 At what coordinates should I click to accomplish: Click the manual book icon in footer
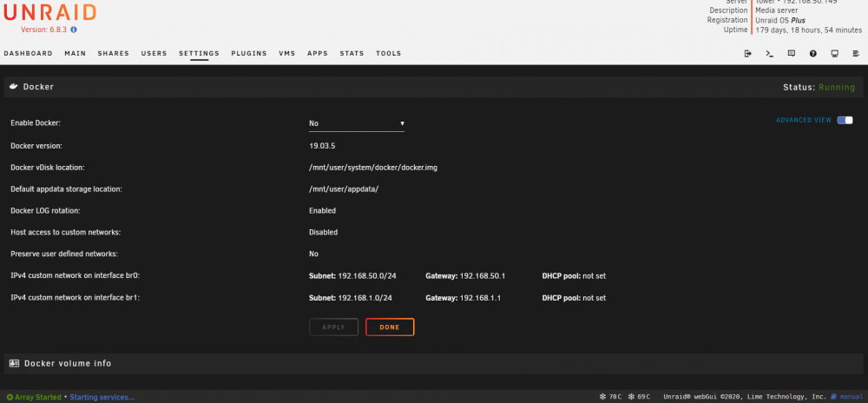click(835, 397)
